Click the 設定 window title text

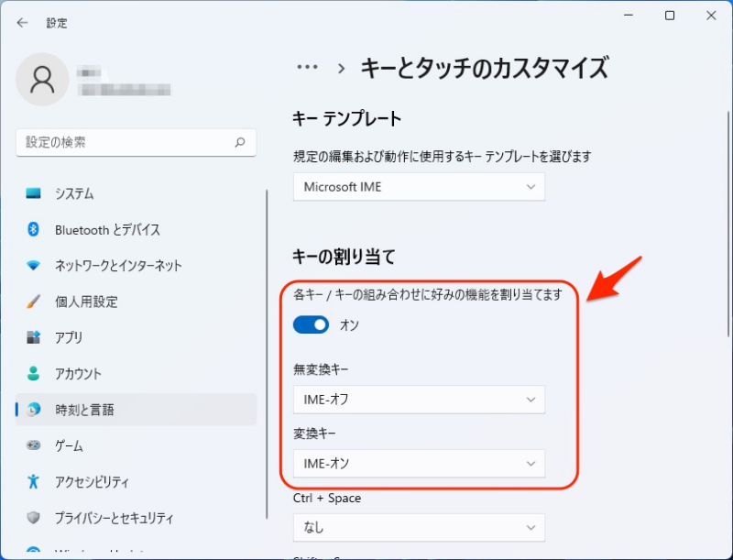pos(57,23)
